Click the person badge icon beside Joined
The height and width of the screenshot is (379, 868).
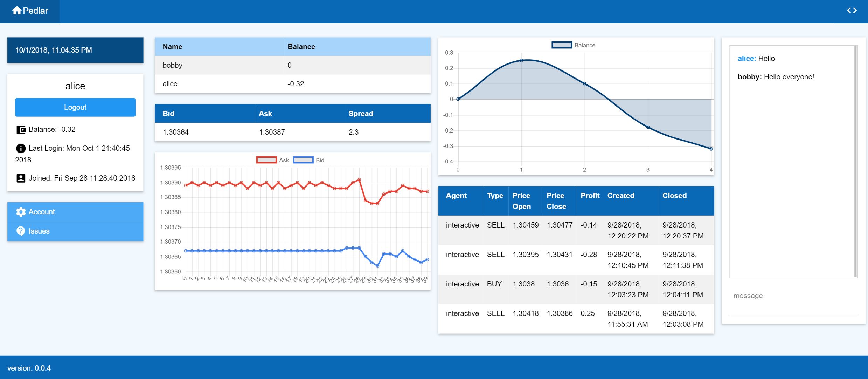tap(21, 178)
